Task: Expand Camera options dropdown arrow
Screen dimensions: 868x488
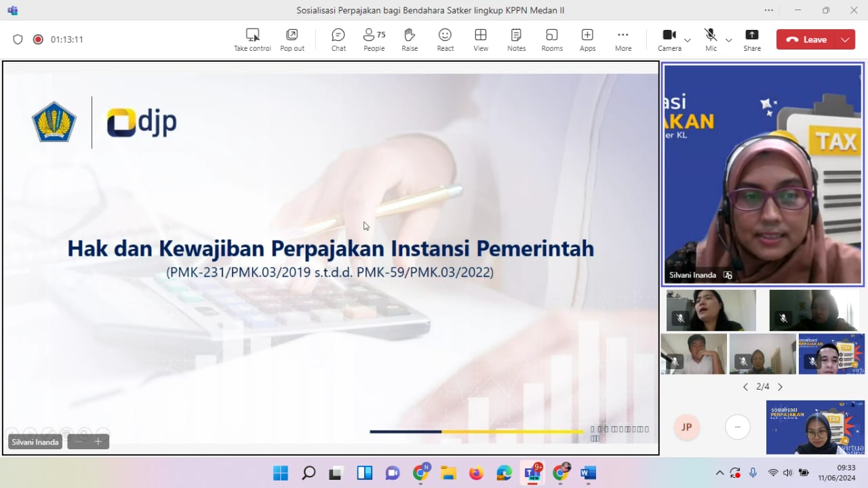Action: [688, 40]
